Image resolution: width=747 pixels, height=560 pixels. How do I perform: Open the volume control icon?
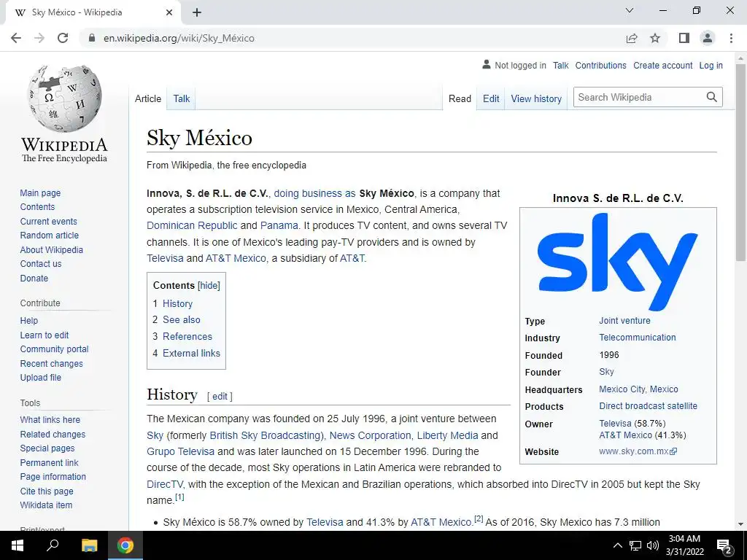653,545
